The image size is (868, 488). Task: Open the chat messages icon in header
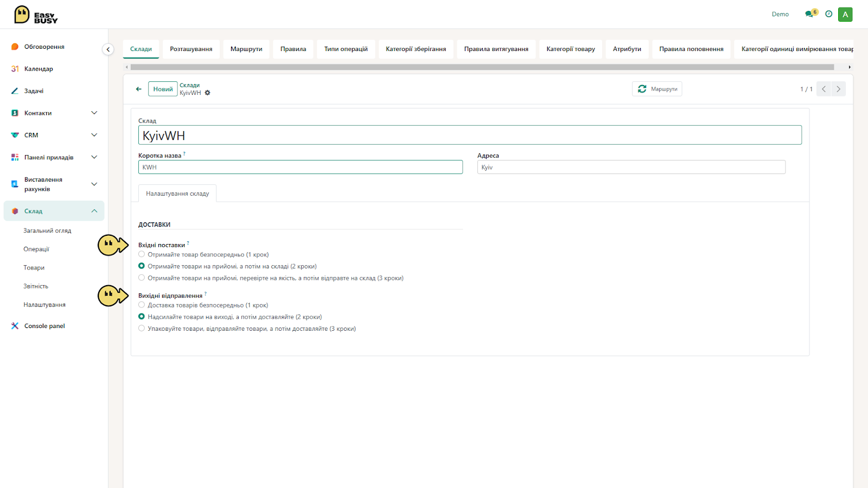(810, 14)
